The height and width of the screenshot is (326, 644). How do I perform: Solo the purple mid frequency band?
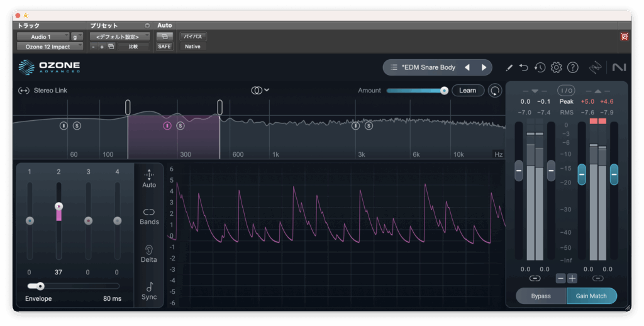pyautogui.click(x=180, y=126)
